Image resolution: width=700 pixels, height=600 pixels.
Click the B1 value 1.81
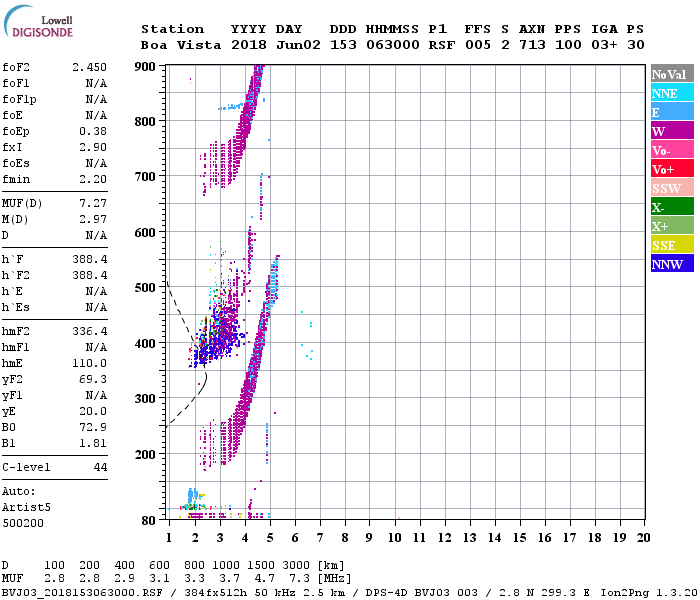(x=93, y=443)
